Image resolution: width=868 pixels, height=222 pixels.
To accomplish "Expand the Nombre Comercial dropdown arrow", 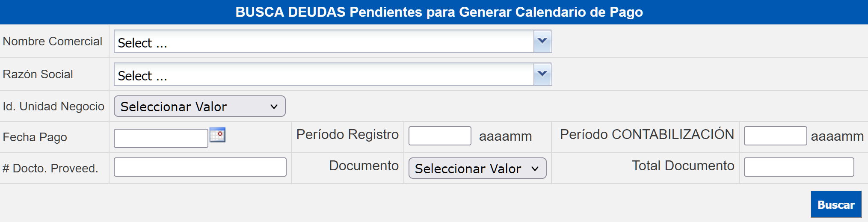I will (542, 41).
